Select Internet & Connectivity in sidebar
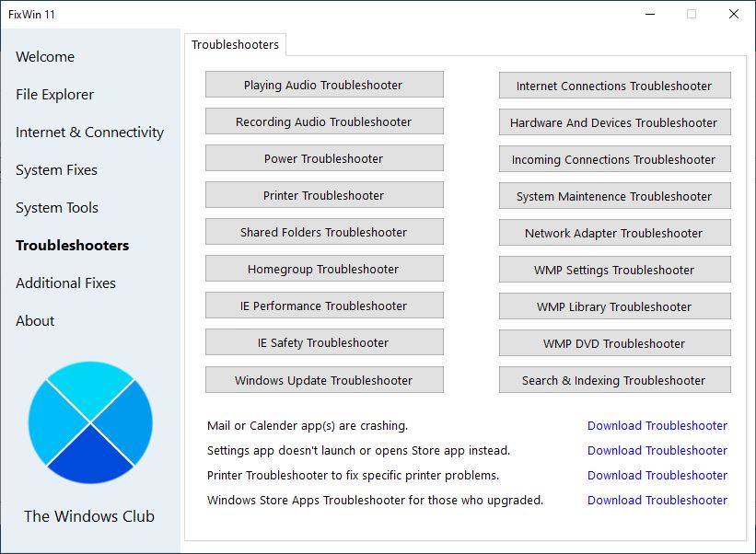The image size is (756, 554). 89,132
